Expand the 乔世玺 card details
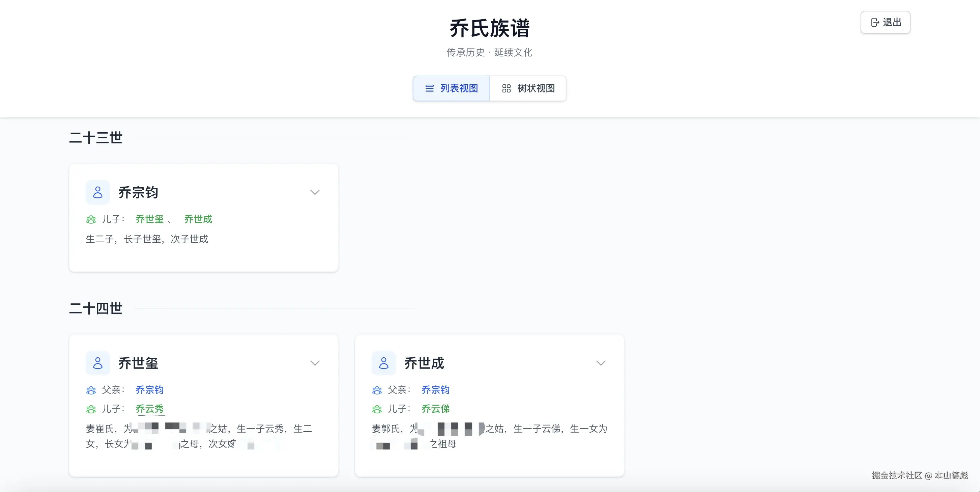The height and width of the screenshot is (492, 980). (x=315, y=363)
